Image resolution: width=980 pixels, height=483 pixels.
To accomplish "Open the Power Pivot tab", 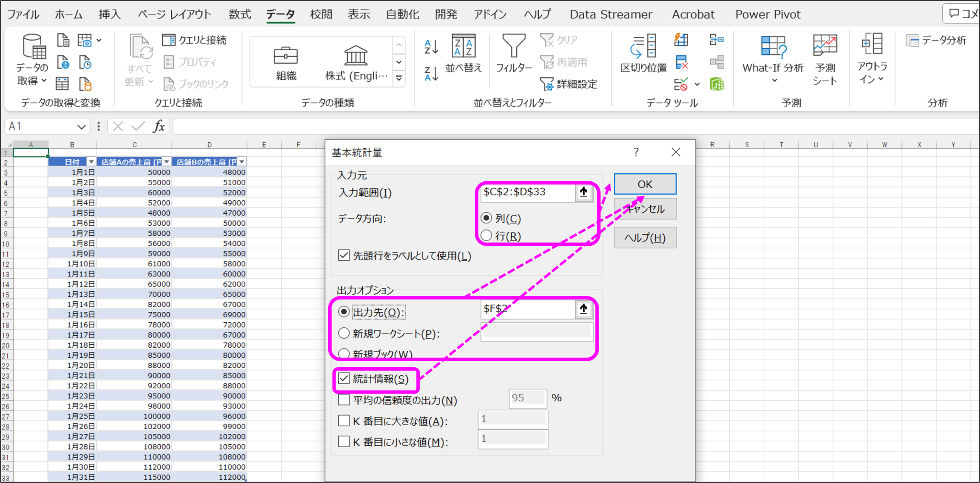I will pos(768,14).
